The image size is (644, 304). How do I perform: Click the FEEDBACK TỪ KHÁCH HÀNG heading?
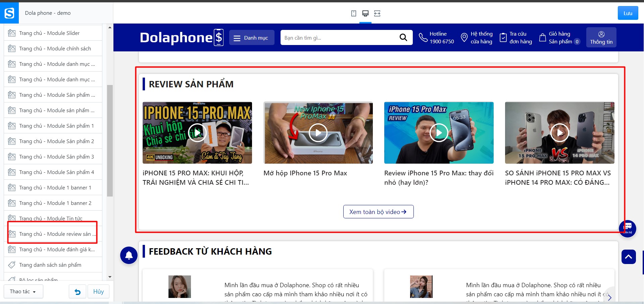coord(210,251)
